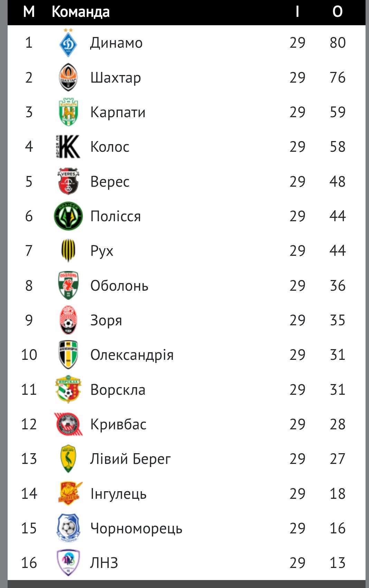Click the Лівий Берег team name
The image size is (369, 588).
click(130, 459)
